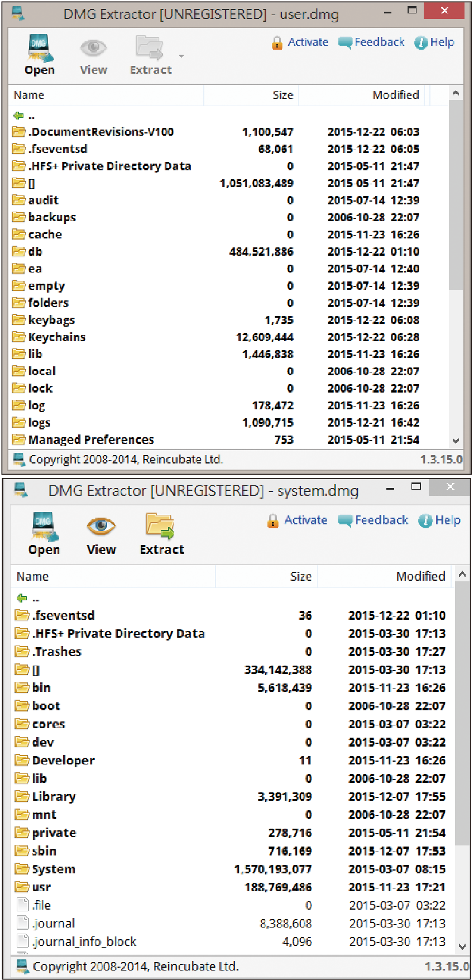Select Developer folder icon
This screenshot has height=980, width=474.
(22, 760)
